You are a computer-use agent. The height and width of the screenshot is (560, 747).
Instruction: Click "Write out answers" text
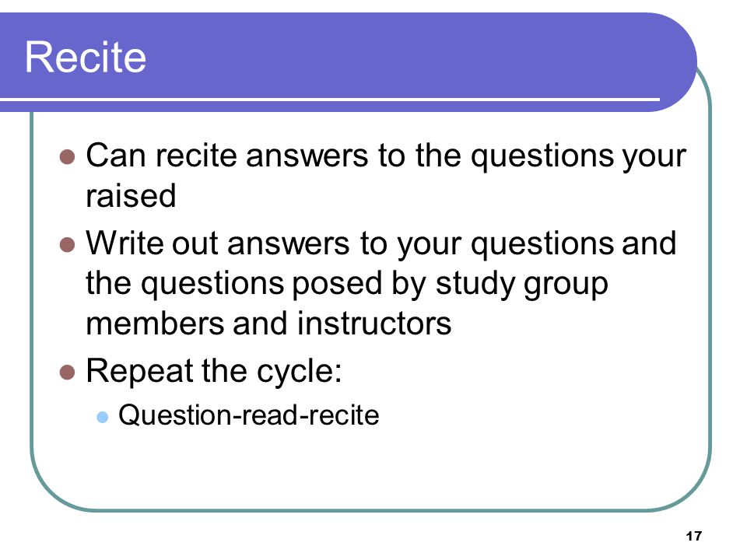click(218, 243)
